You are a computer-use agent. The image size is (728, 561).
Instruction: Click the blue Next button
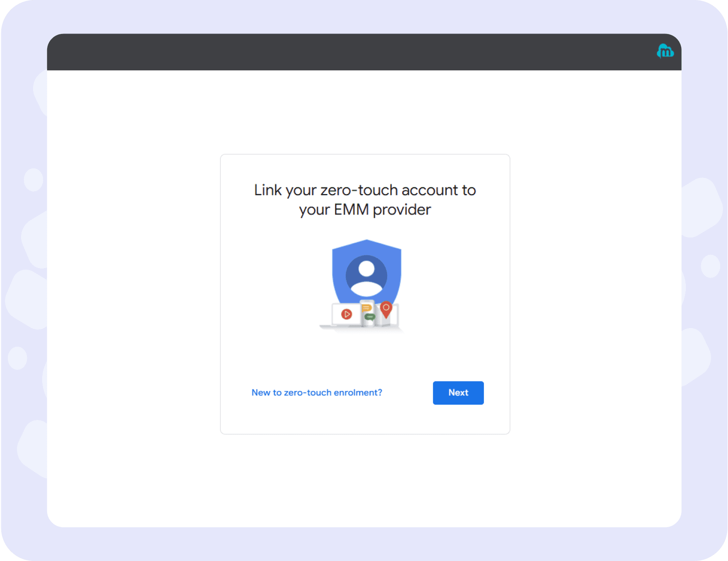pyautogui.click(x=458, y=393)
